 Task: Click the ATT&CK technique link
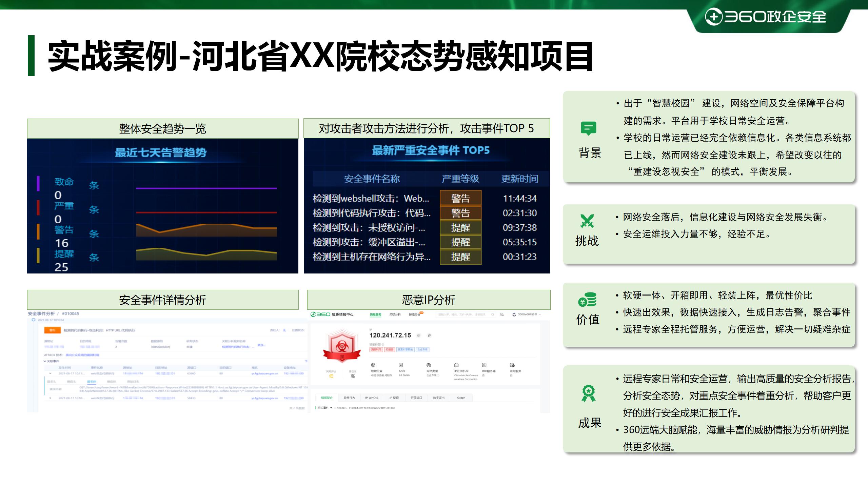[82, 355]
